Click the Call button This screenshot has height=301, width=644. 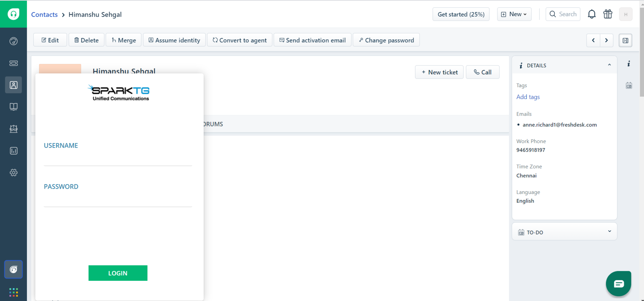(x=483, y=72)
